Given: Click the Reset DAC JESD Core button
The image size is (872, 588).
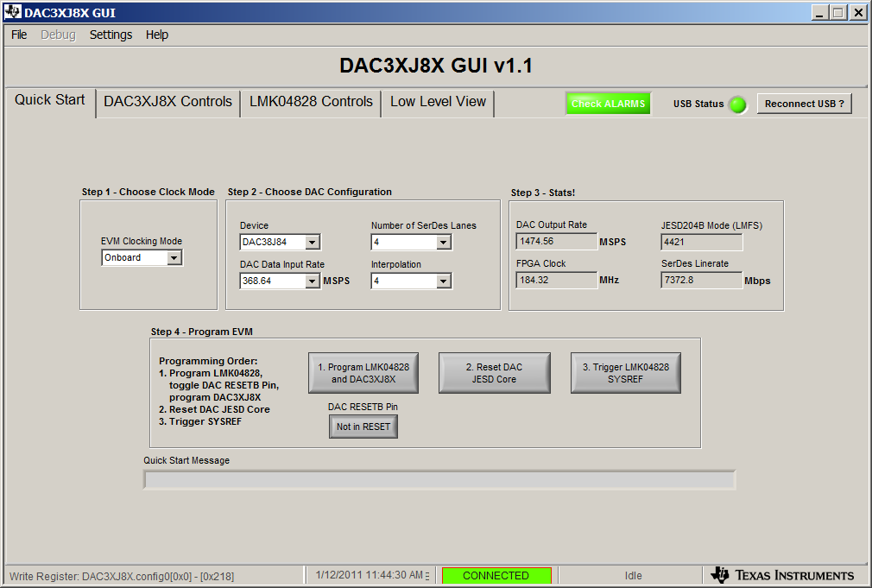Looking at the screenshot, I should click(x=495, y=373).
